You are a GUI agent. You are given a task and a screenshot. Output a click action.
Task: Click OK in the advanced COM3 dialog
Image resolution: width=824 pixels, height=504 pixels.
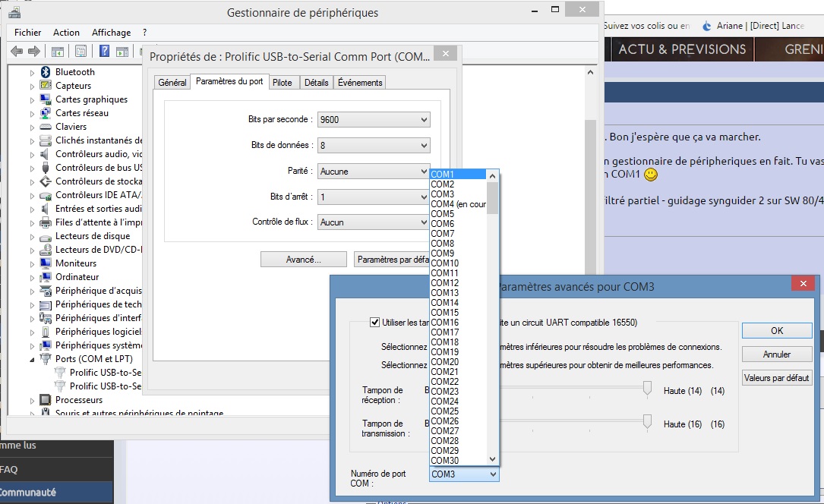777,331
